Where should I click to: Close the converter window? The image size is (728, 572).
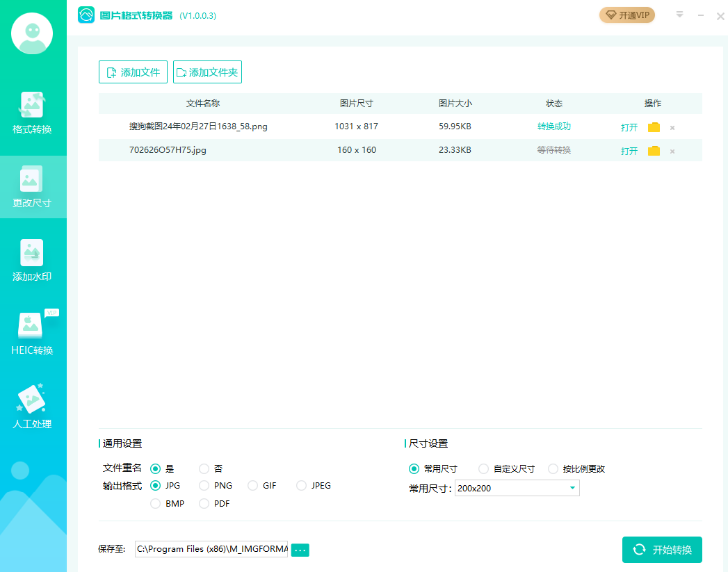click(x=720, y=16)
